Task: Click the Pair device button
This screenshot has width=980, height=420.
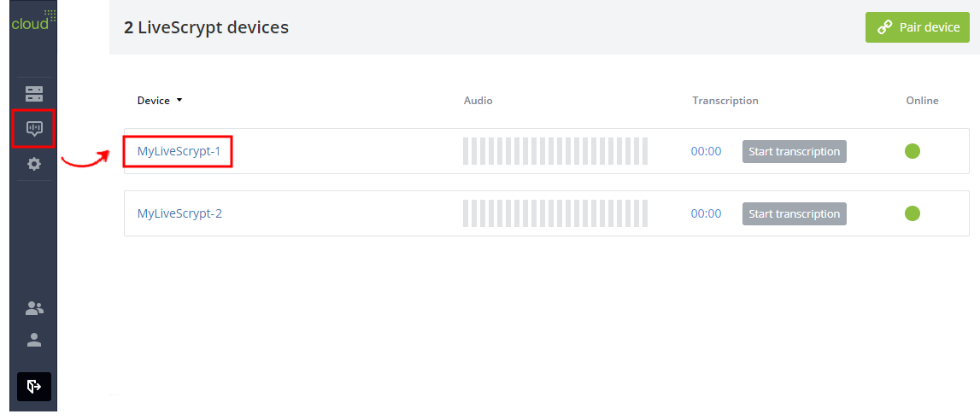Action: point(917,27)
